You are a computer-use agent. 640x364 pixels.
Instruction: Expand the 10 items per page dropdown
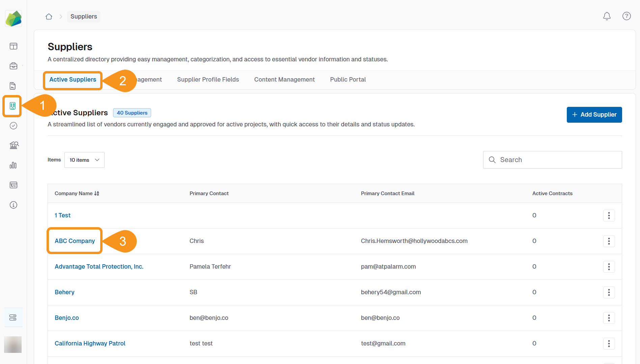point(84,160)
